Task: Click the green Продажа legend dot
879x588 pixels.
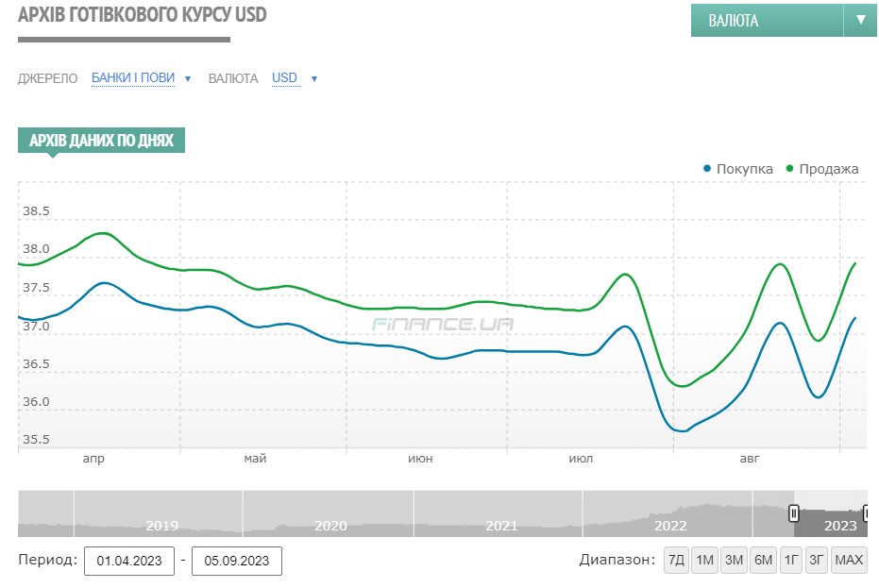Action: (789, 169)
